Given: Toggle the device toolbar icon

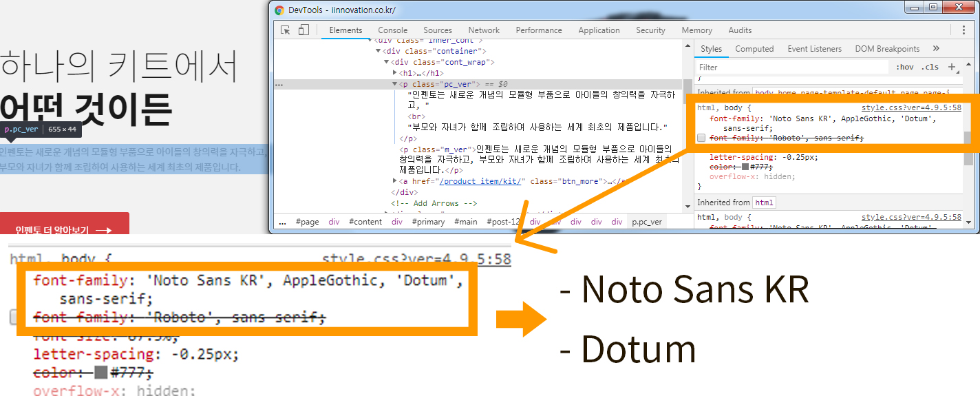Looking at the screenshot, I should (303, 30).
